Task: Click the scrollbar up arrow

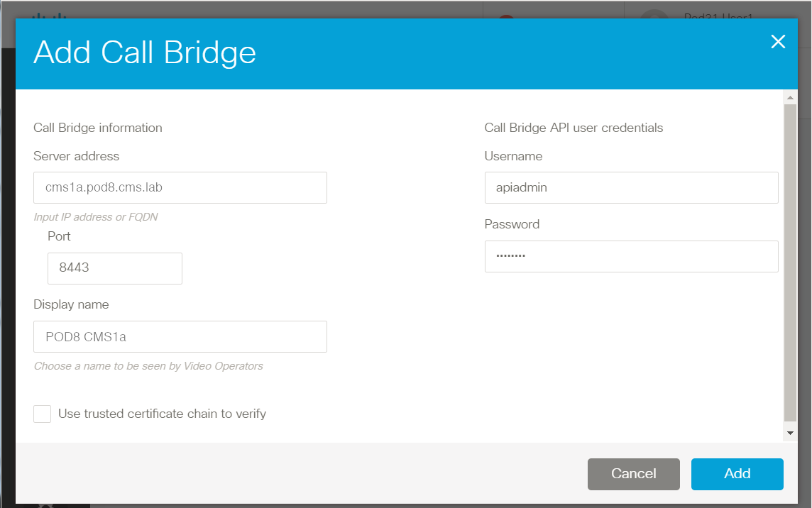Action: 790,97
